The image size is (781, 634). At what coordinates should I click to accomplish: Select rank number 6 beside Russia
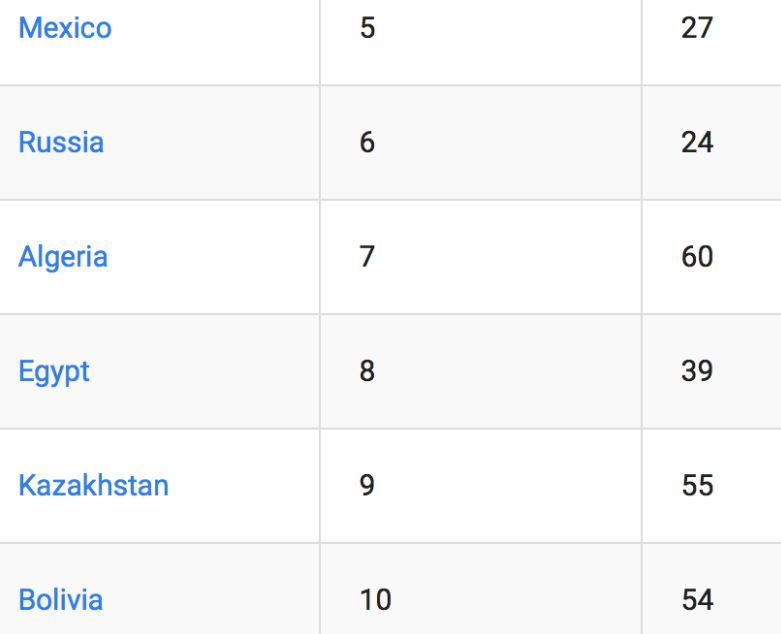(x=367, y=142)
